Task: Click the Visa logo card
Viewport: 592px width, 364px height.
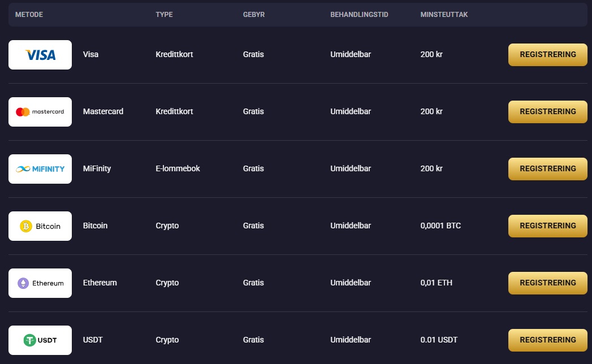Action: pyautogui.click(x=40, y=55)
